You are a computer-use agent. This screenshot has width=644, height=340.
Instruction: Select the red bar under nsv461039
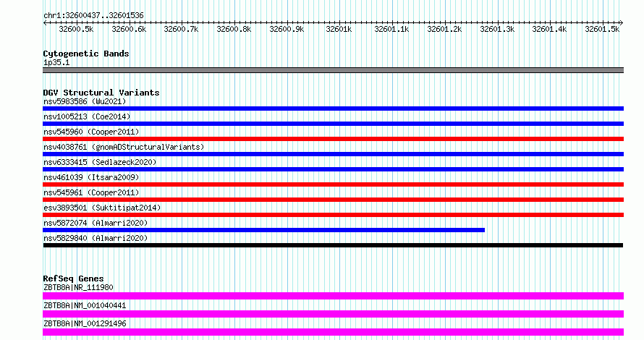tap(333, 184)
